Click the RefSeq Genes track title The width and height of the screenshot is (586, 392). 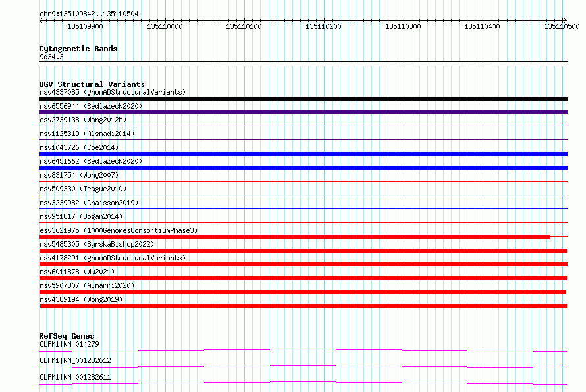coord(67,336)
